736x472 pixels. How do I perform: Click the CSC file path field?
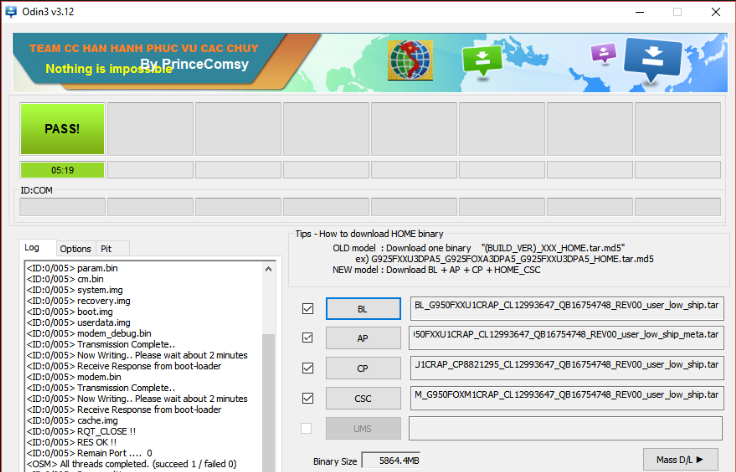coord(567,398)
